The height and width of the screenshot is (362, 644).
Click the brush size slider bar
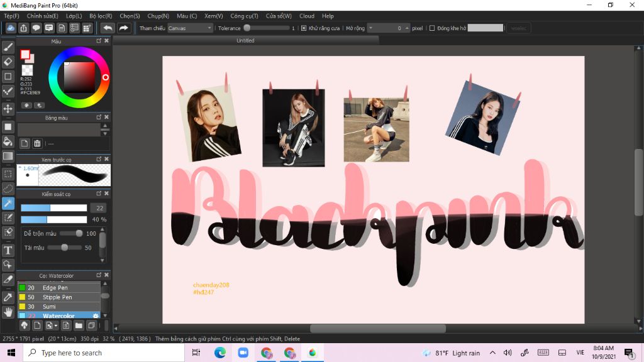tap(54, 208)
